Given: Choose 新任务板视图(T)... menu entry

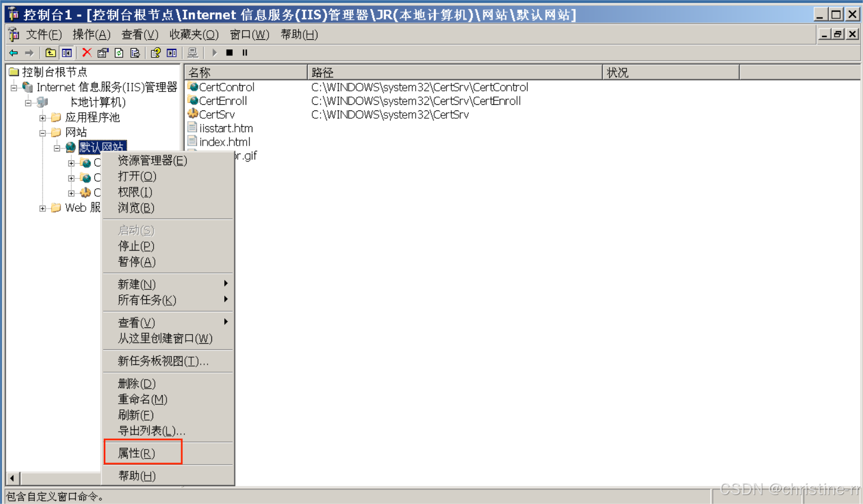Looking at the screenshot, I should (x=168, y=361).
